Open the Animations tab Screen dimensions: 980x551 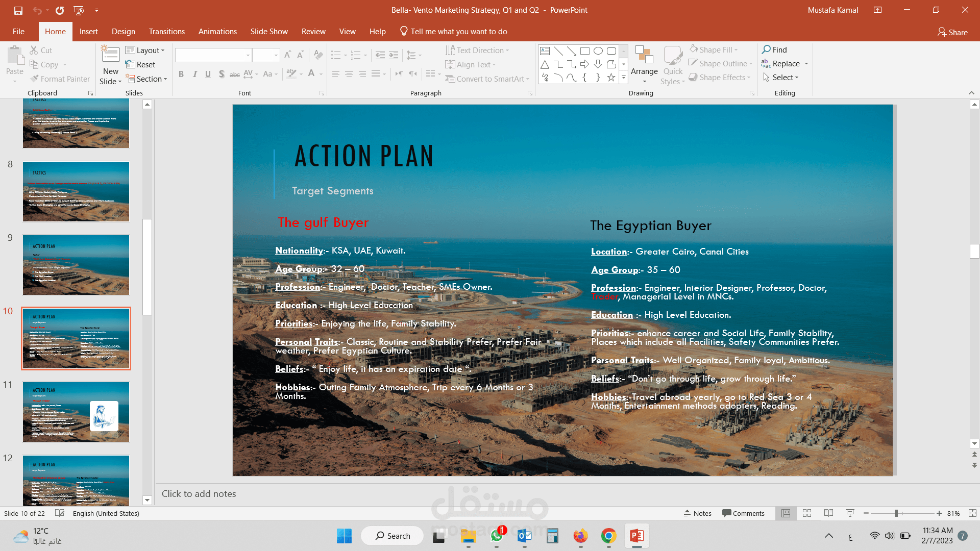[217, 32]
